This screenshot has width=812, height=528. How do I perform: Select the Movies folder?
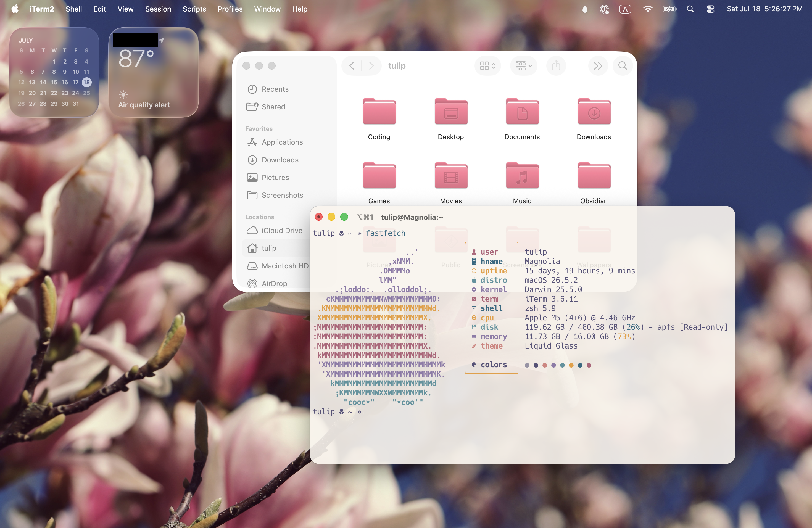tap(451, 175)
